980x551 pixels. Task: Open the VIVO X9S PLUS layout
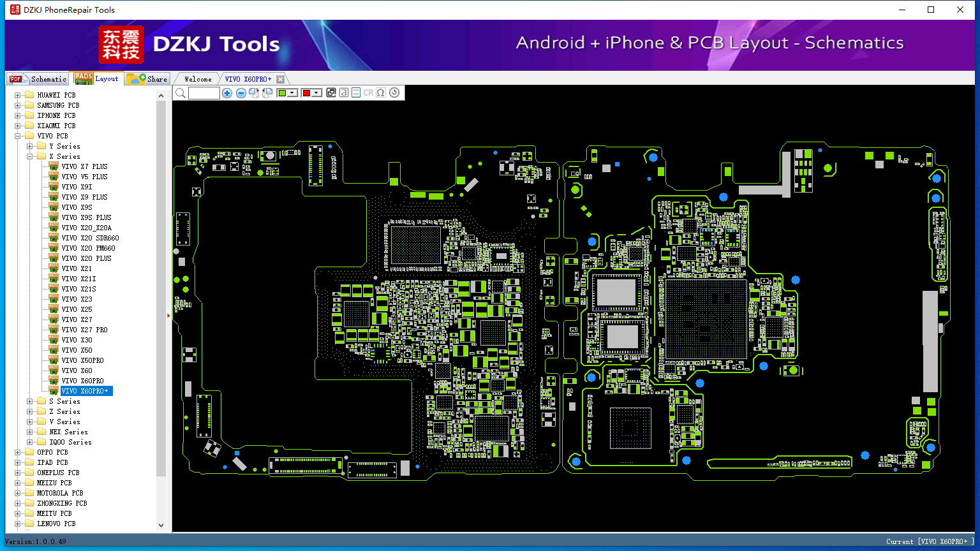[x=87, y=217]
